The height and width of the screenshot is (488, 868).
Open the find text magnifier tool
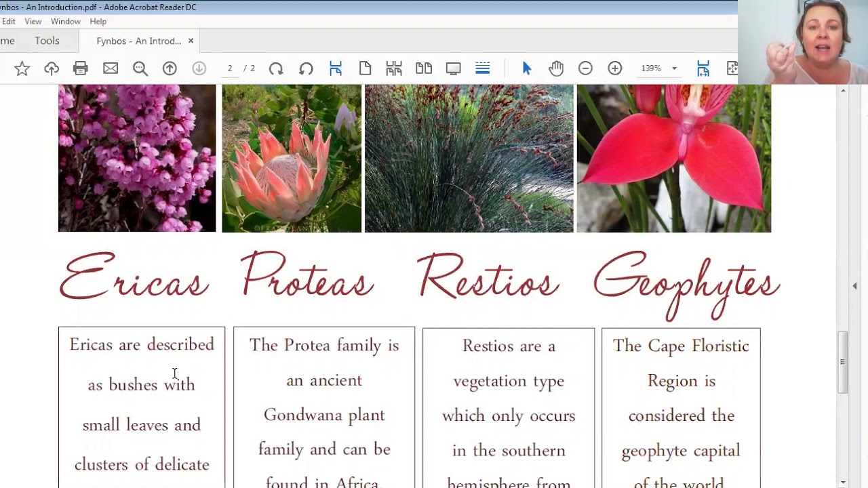tap(140, 68)
